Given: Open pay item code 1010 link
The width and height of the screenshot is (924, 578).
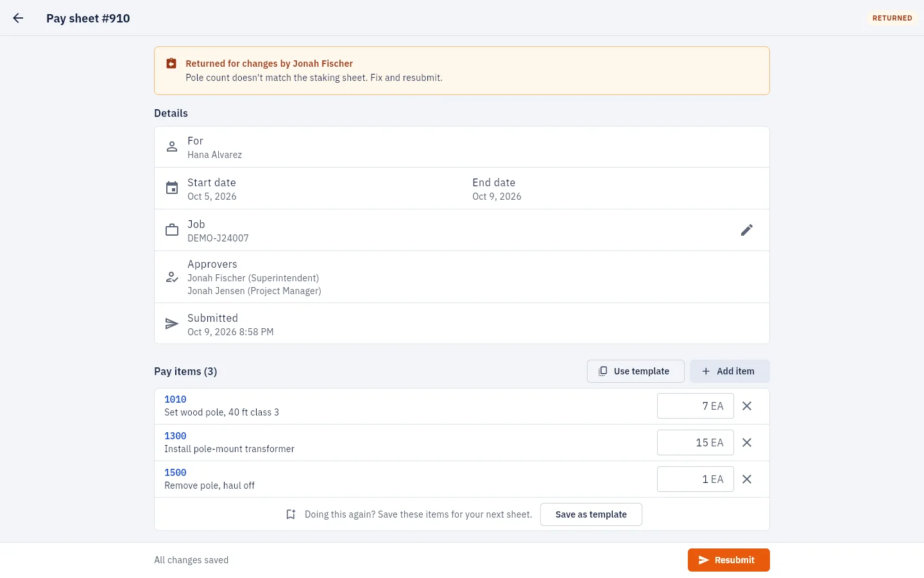Looking at the screenshot, I should [175, 399].
